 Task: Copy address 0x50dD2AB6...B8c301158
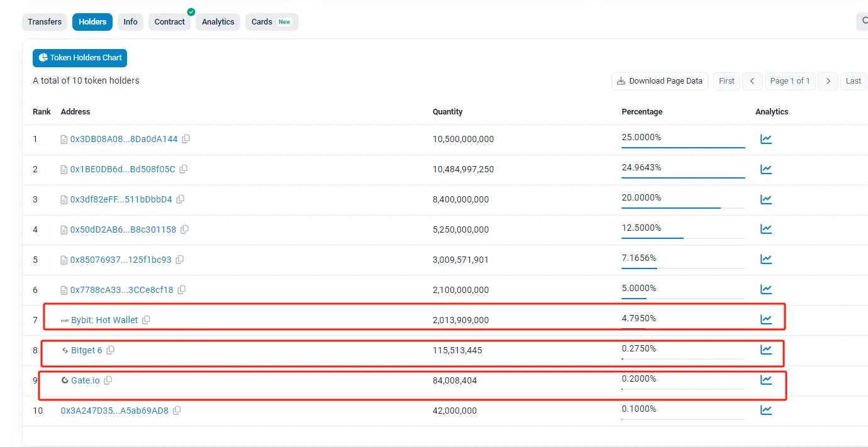pyautogui.click(x=184, y=229)
